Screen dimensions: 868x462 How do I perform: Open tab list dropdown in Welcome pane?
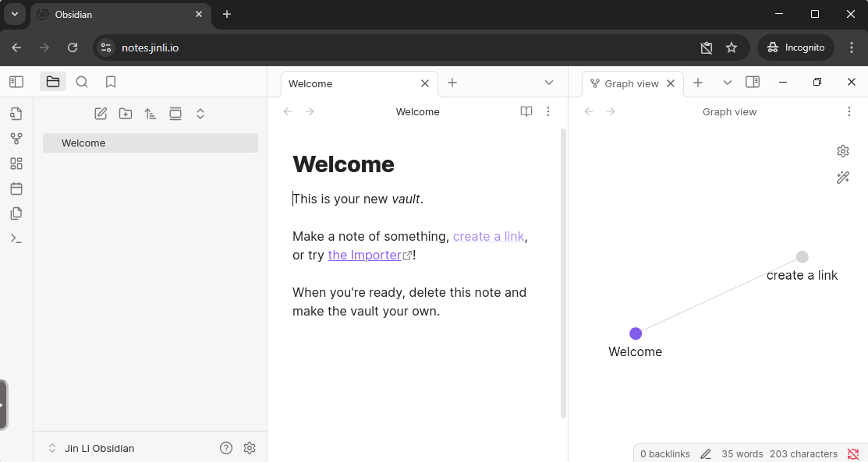tap(549, 83)
